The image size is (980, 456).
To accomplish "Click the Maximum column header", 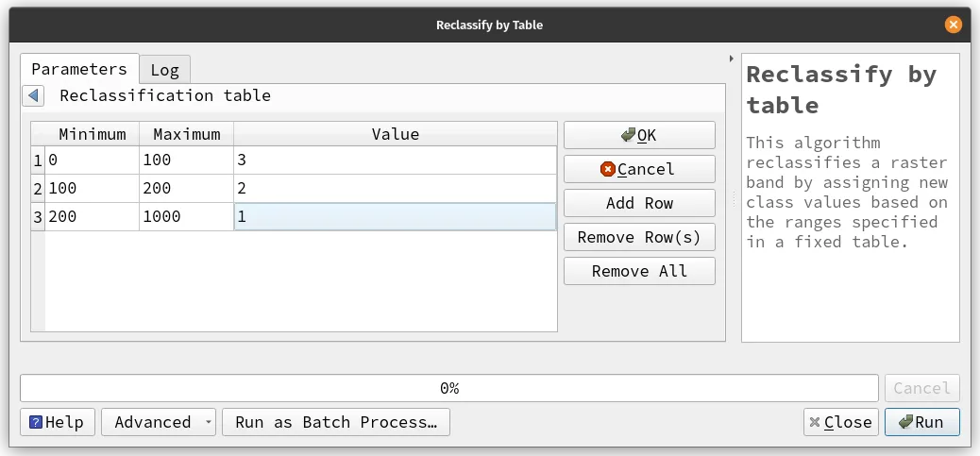I will click(186, 134).
